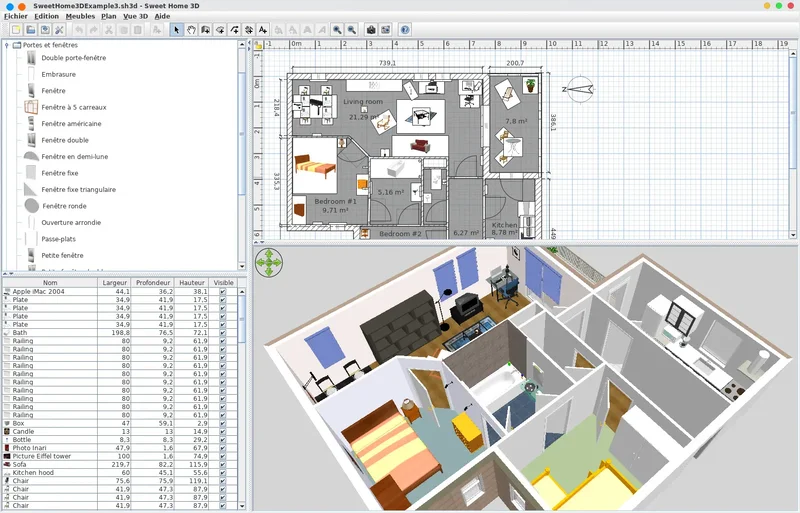Open Help with the question mark icon
Screen dimensions: 800x513
click(x=405, y=30)
